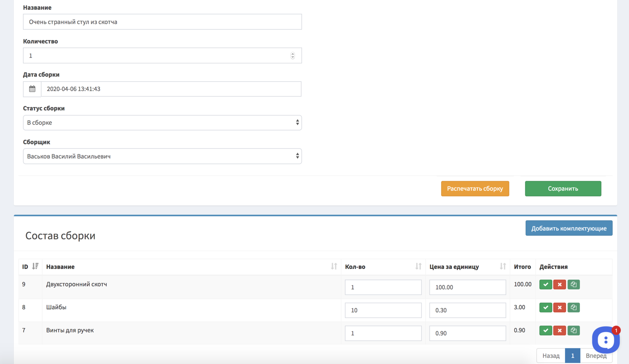This screenshot has width=629, height=364.
Task: Sort table by ID column
Action: (x=35, y=266)
